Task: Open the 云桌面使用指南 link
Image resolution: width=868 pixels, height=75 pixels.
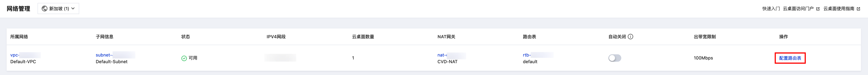Action: point(839,9)
